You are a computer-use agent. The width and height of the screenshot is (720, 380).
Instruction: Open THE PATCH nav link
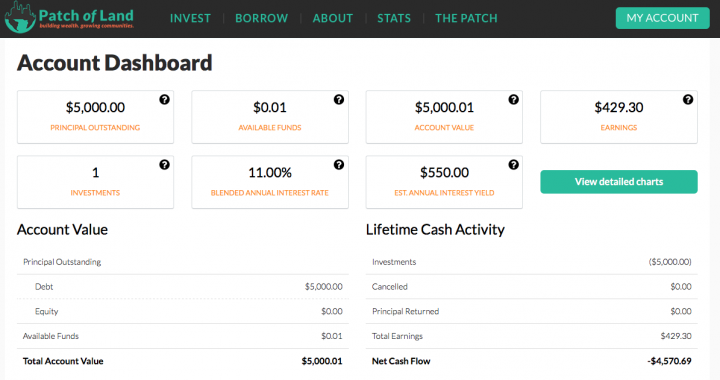coord(466,18)
